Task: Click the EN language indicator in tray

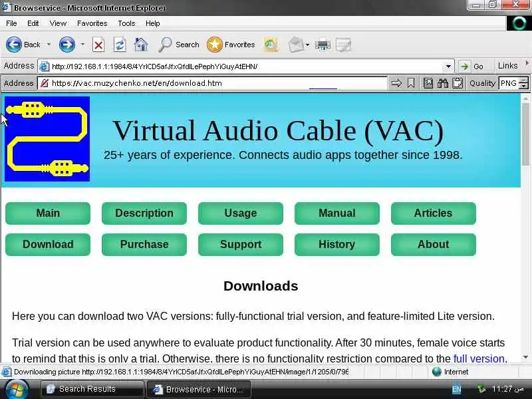Action: (457, 389)
